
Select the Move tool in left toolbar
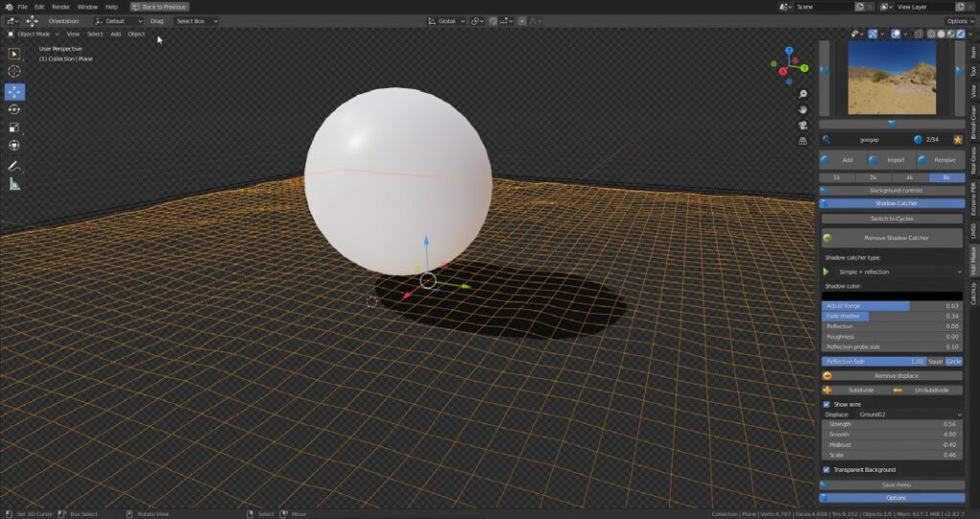[x=13, y=92]
